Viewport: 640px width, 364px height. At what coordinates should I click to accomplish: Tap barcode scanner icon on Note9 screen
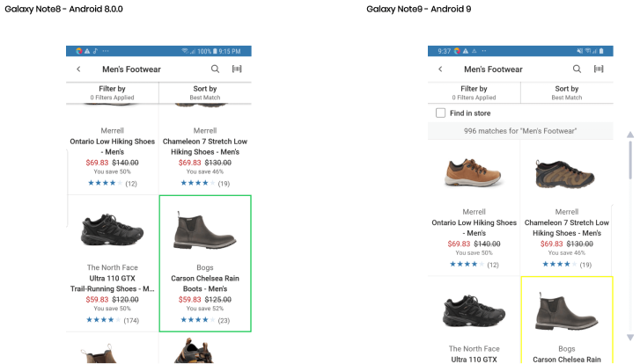click(599, 69)
